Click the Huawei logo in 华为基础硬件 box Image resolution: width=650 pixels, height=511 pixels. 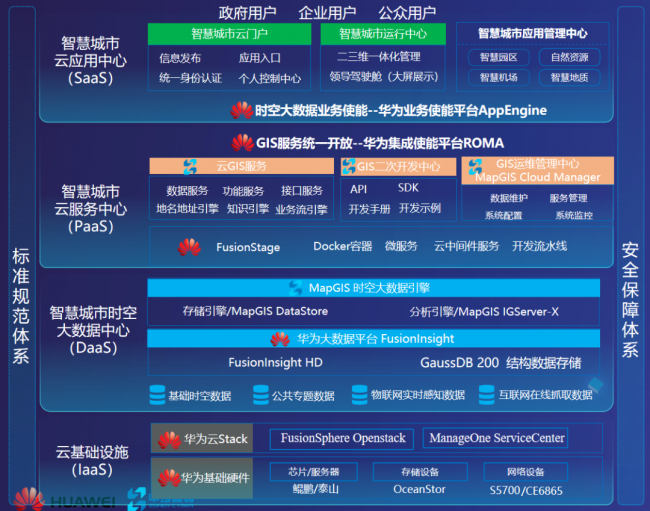tap(168, 477)
